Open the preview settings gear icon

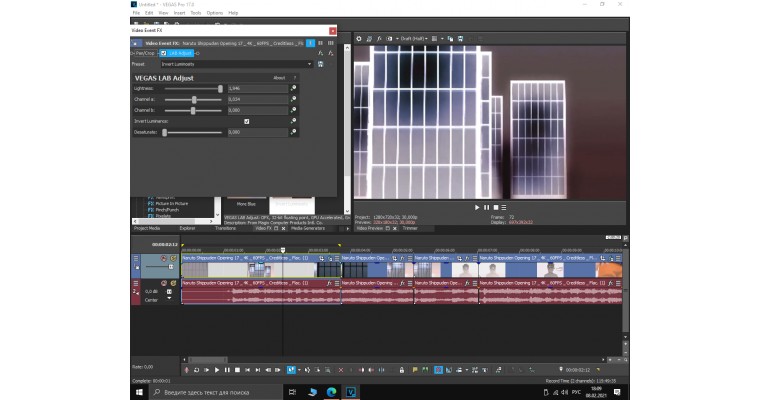pos(360,39)
